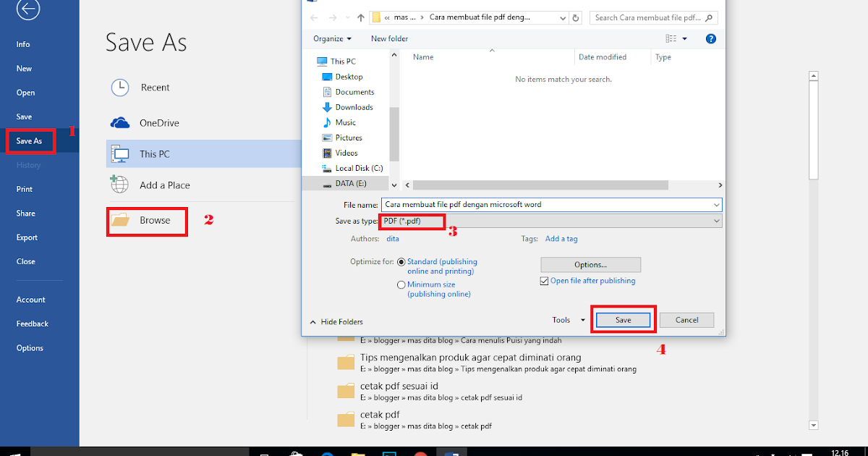Image resolution: width=868 pixels, height=456 pixels.
Task: Click the search magnifier icon
Action: [x=710, y=18]
